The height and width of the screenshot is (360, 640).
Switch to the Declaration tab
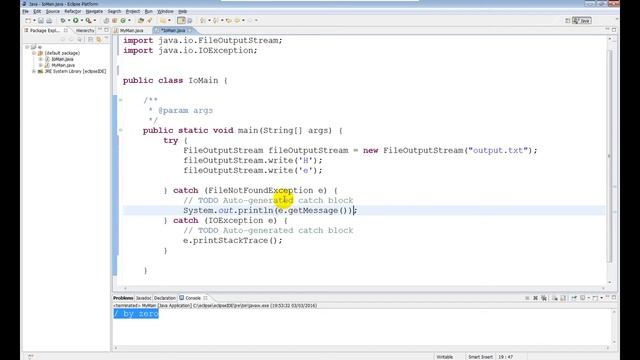click(165, 298)
